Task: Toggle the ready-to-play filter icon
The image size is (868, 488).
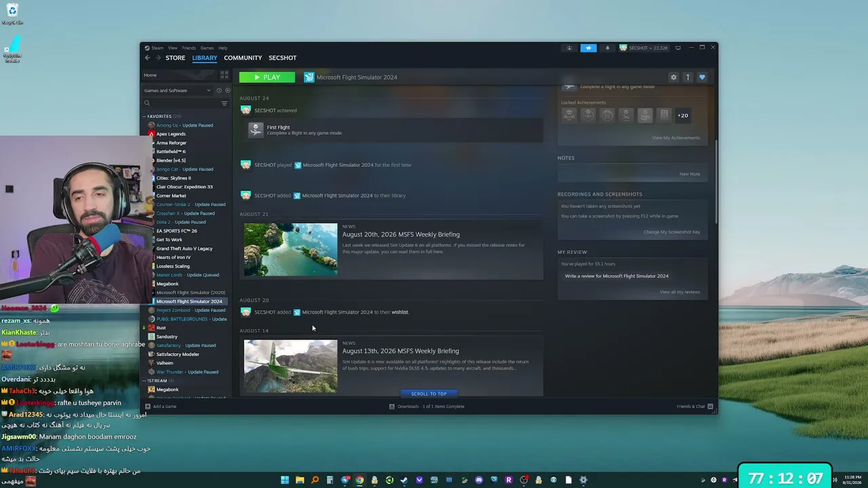Action: (227, 90)
